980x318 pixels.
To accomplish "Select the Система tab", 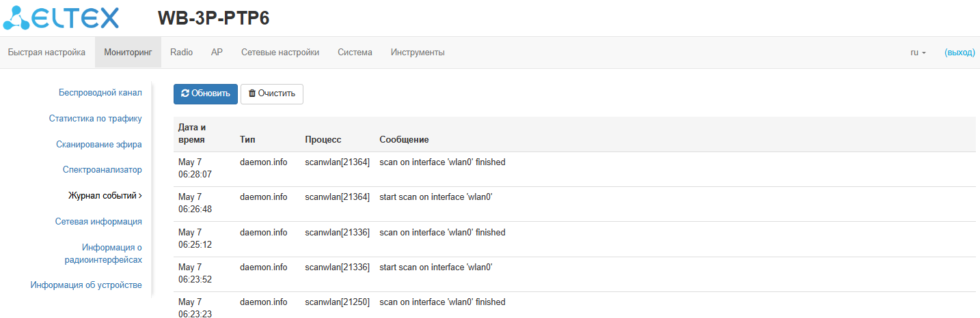I will (355, 53).
